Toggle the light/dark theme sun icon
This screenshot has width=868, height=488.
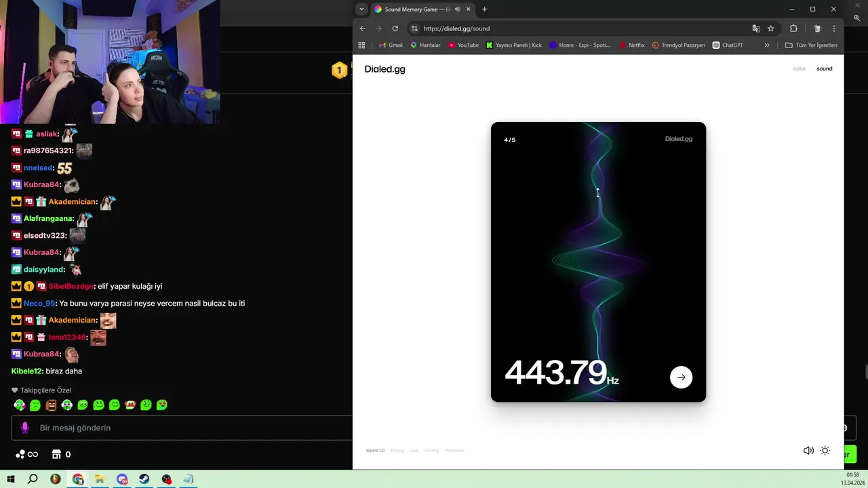pyautogui.click(x=825, y=451)
